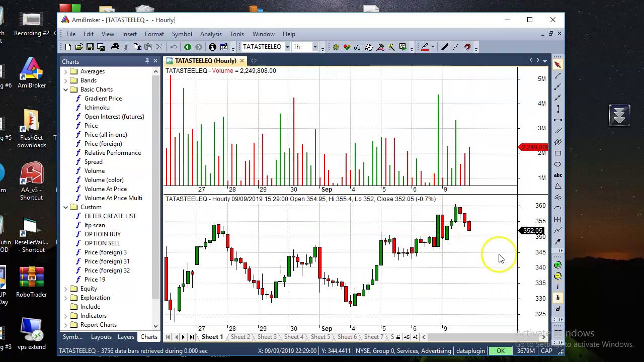Click the red magnet snap icon
Viewport: 644px width, 362px height.
(x=467, y=47)
